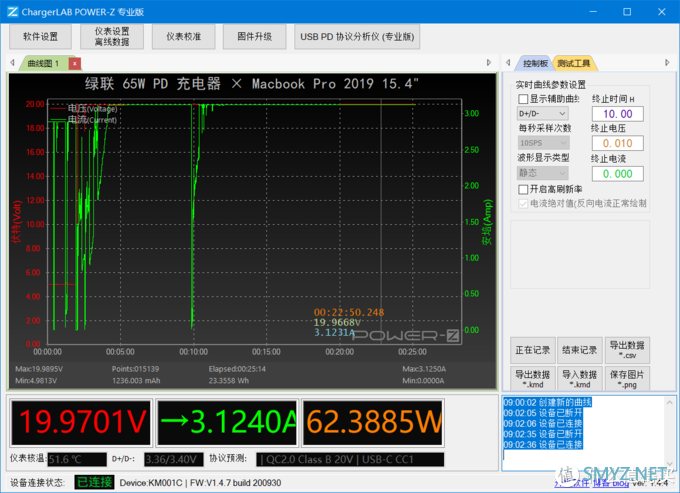Edit 终止电流 field showing 0.000
This screenshot has width=680, height=493.
pyautogui.click(x=618, y=174)
